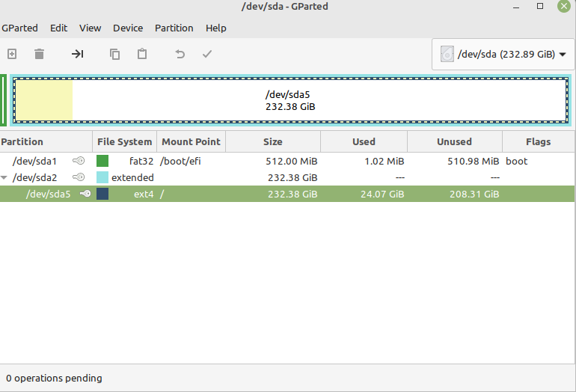Click the Delete partition trash icon
This screenshot has height=392, width=576.
(x=39, y=54)
